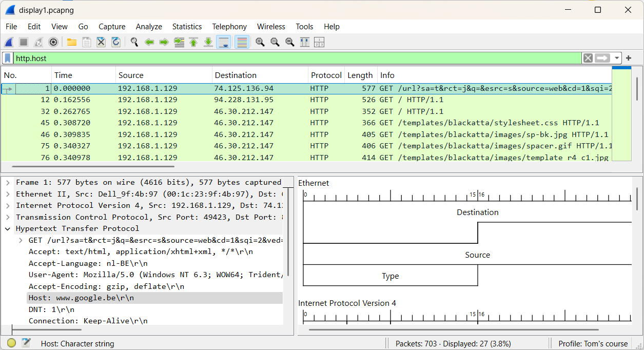Sort by Info column header
Image resolution: width=644 pixels, height=350 pixels.
[495, 75]
